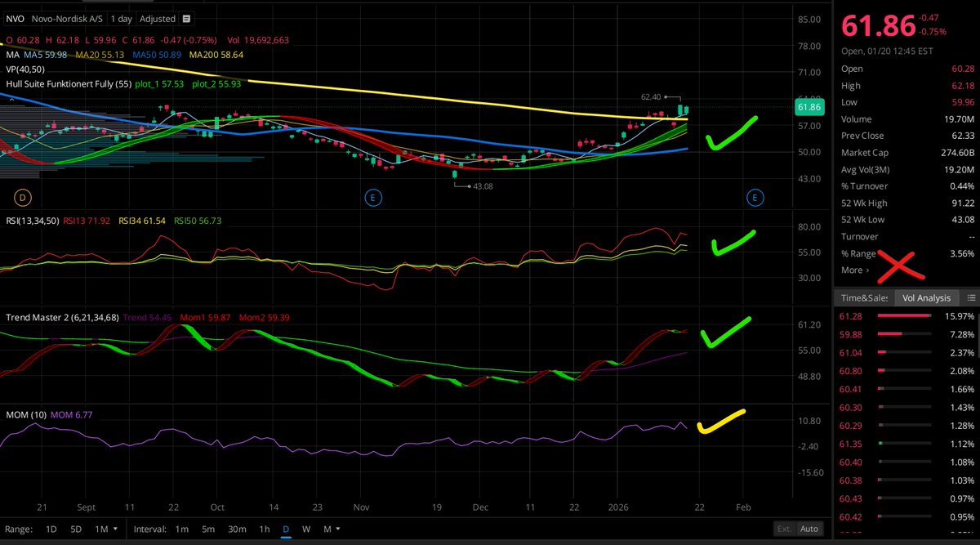Click the earnings E marker near February
Image resolution: width=980 pixels, height=545 pixels.
[x=755, y=197]
